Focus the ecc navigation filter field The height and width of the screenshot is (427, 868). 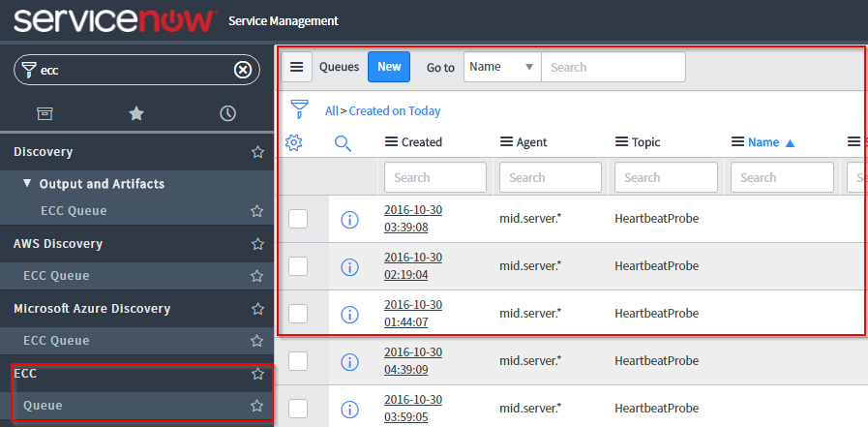(x=136, y=70)
